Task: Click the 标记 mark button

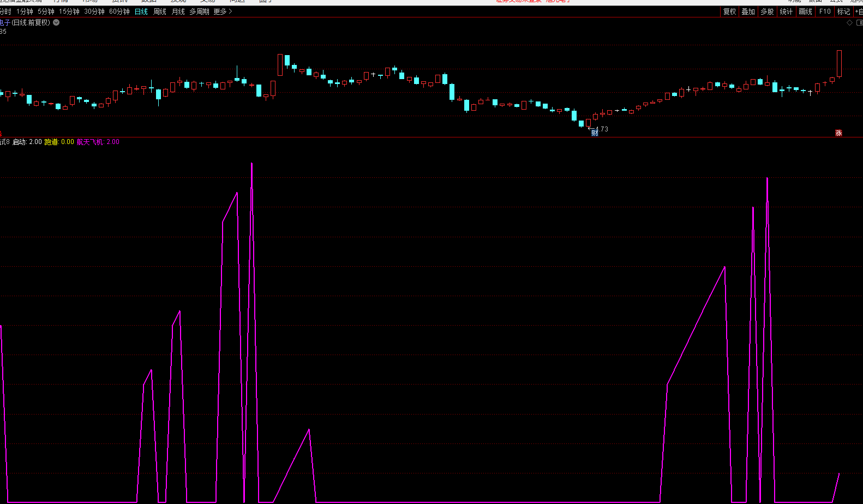Action: (843, 11)
